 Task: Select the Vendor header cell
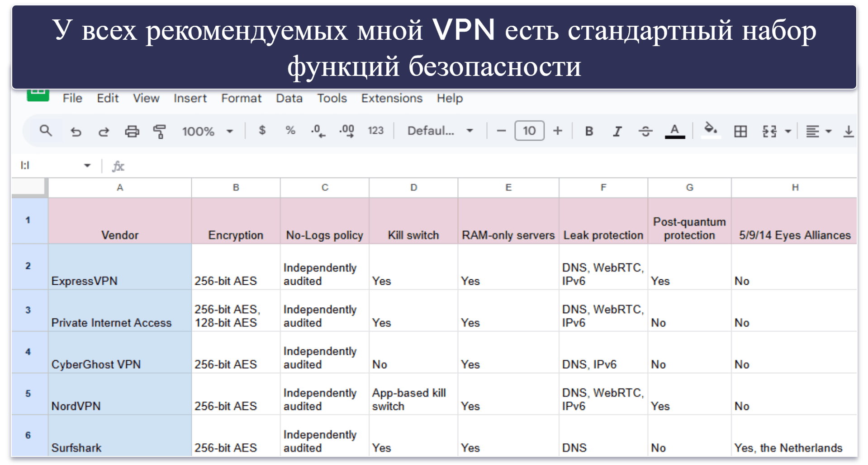click(120, 221)
